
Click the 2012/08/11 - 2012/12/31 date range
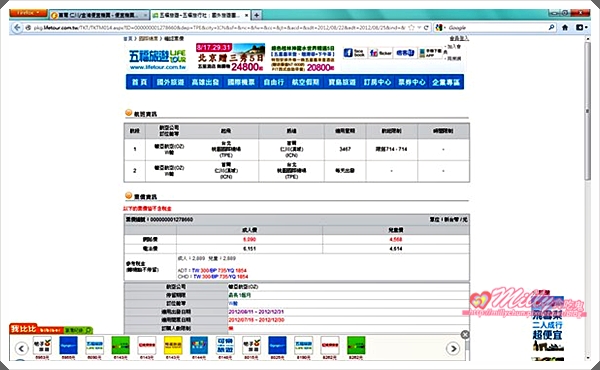[256, 312]
